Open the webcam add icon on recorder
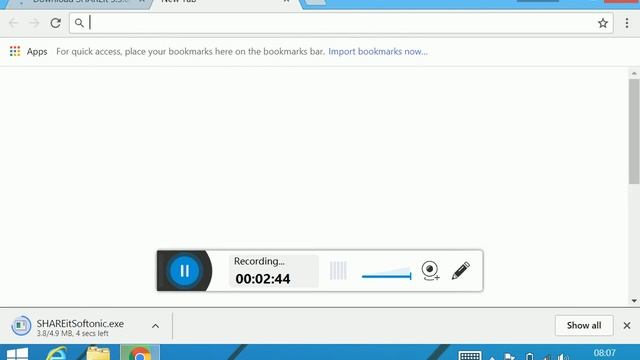 click(x=430, y=271)
